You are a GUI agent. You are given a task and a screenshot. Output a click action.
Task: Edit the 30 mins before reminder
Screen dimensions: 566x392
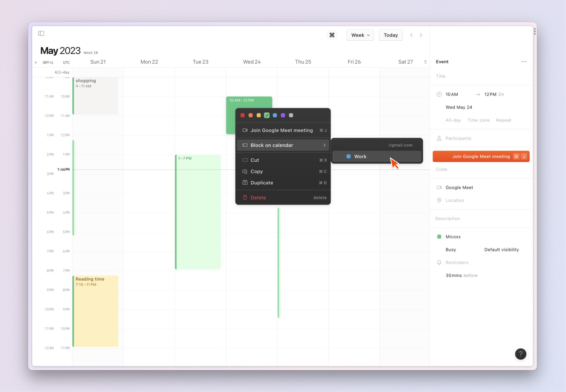pos(461,276)
